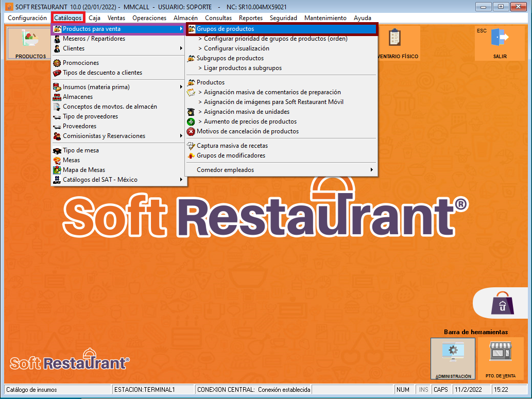
Task: Open the Consultas menu
Action: (218, 18)
